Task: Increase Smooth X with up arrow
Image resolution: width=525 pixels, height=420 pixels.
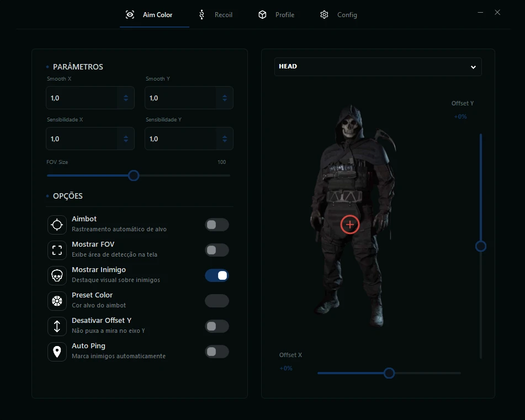Action: [x=126, y=95]
